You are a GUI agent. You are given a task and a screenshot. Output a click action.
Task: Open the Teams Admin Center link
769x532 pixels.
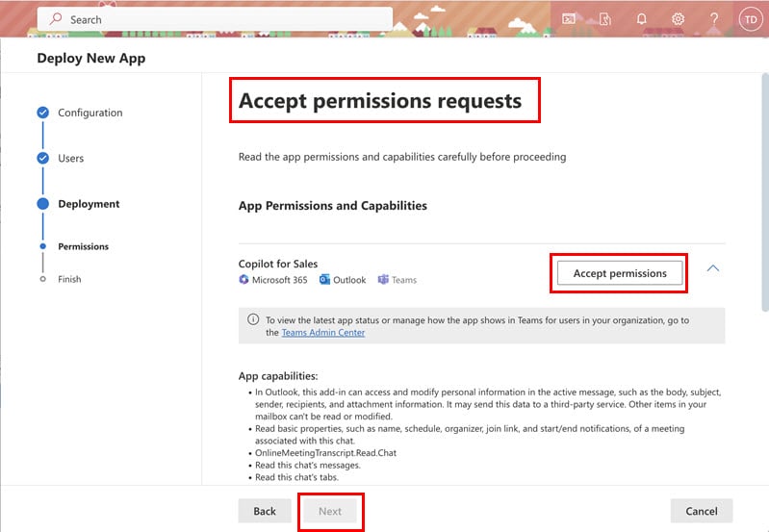point(323,333)
